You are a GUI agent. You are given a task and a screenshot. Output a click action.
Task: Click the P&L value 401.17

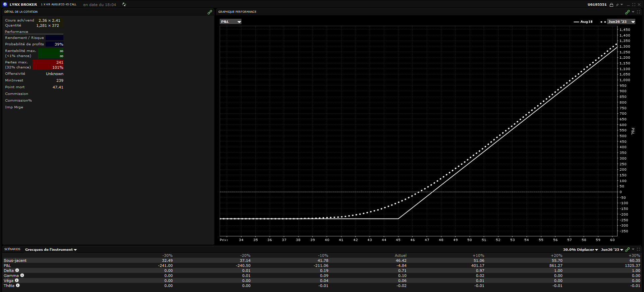478,266
